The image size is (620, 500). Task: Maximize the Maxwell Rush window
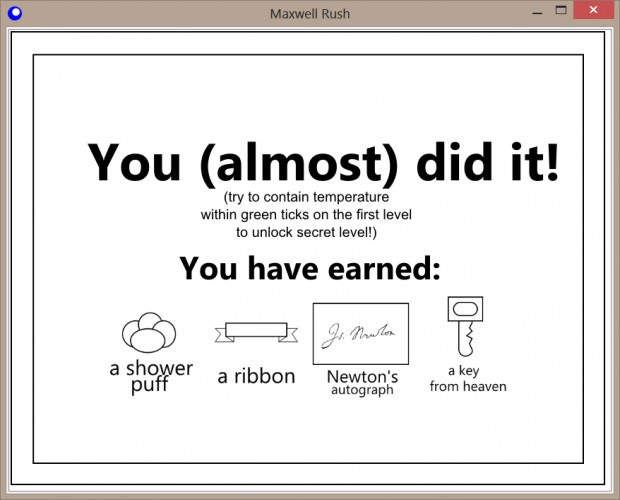561,10
